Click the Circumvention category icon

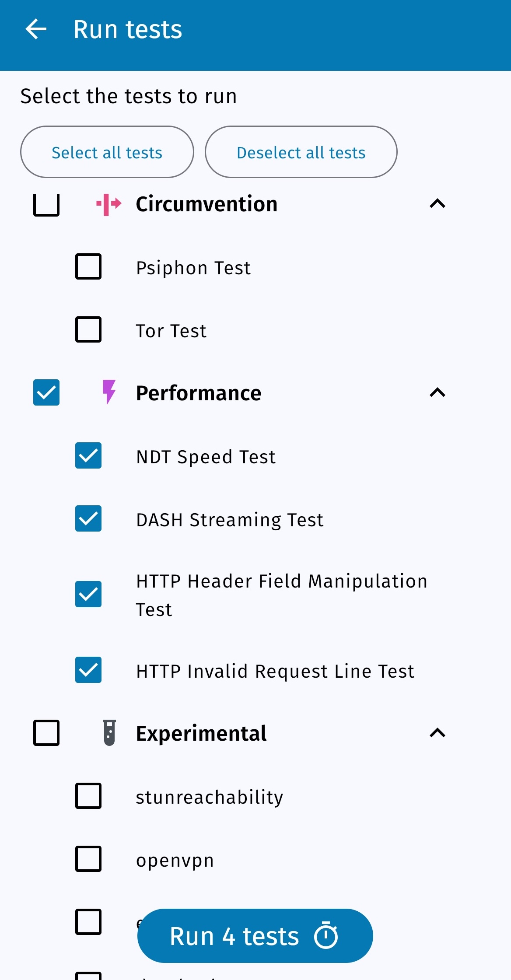[109, 204]
